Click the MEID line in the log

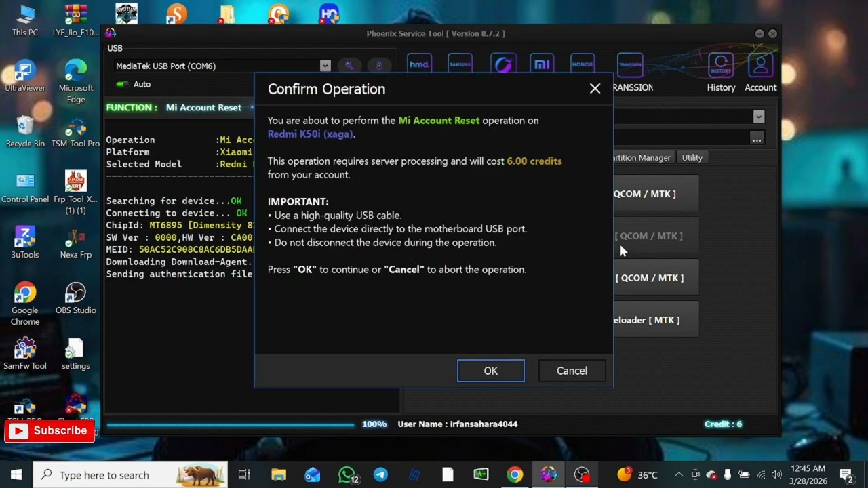point(180,249)
